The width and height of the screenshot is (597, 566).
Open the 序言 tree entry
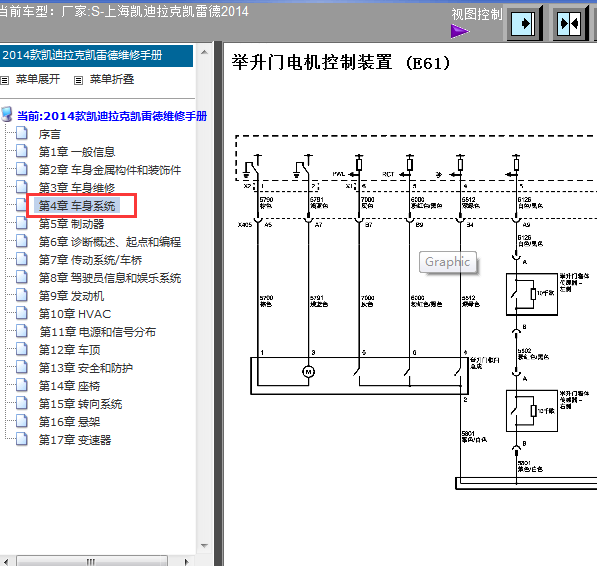pos(49,134)
